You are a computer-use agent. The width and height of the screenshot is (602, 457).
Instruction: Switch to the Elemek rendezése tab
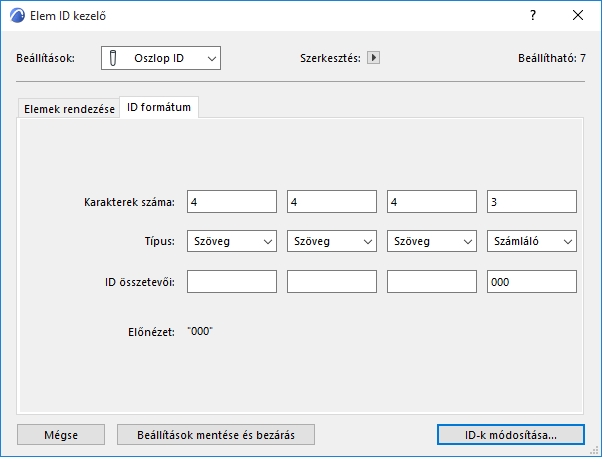pyautogui.click(x=69, y=108)
